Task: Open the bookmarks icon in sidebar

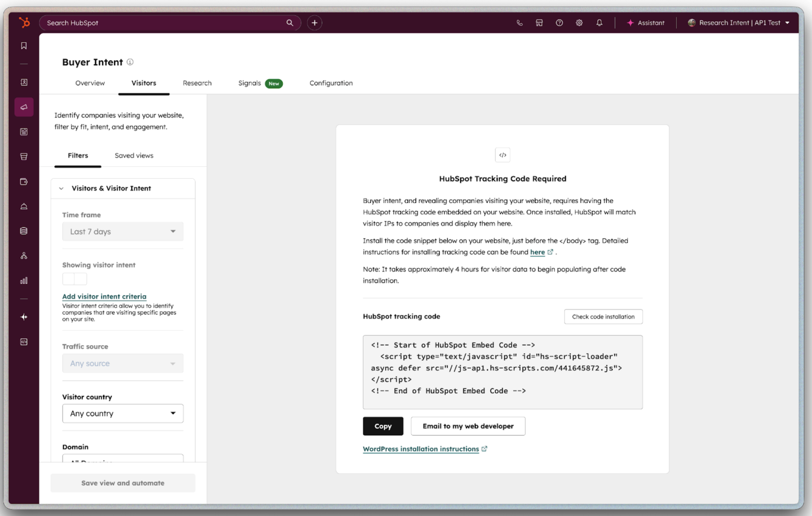Action: pos(24,46)
